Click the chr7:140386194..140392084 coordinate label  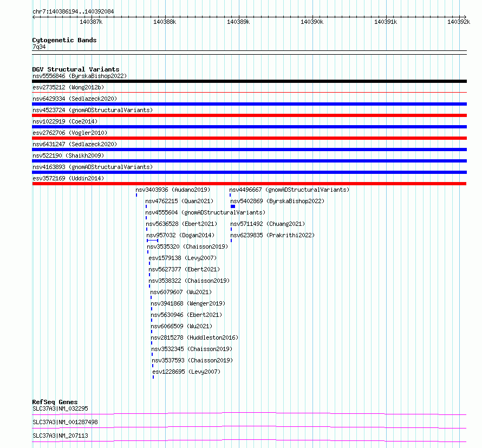coord(73,11)
